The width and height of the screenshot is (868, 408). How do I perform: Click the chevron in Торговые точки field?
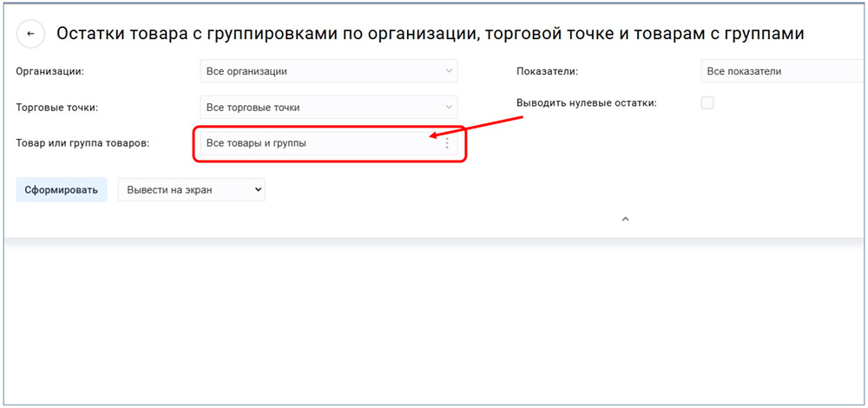(x=448, y=108)
